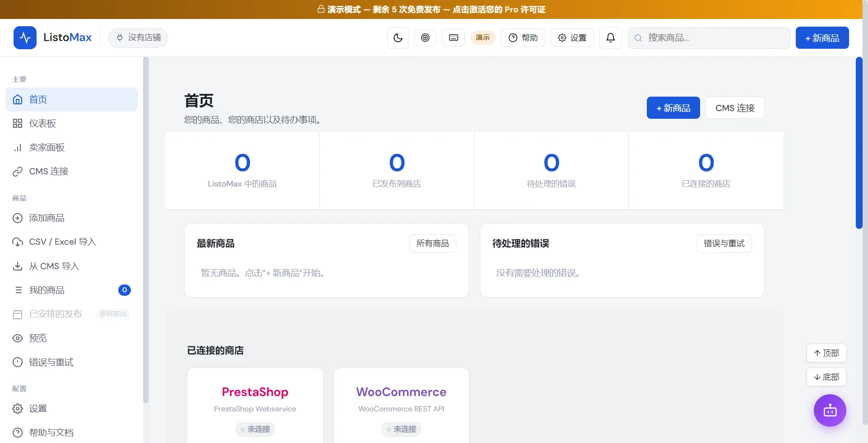868x443 pixels.
Task: Click the ListoMax logo icon
Action: [25, 37]
